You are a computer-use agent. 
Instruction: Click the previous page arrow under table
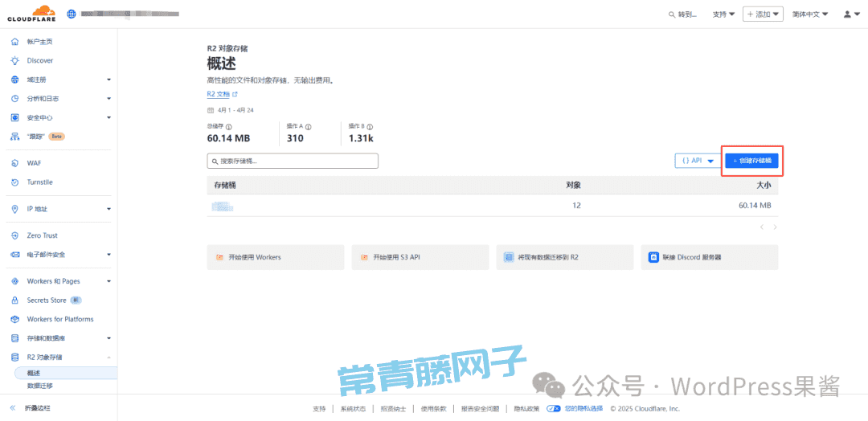(x=762, y=227)
